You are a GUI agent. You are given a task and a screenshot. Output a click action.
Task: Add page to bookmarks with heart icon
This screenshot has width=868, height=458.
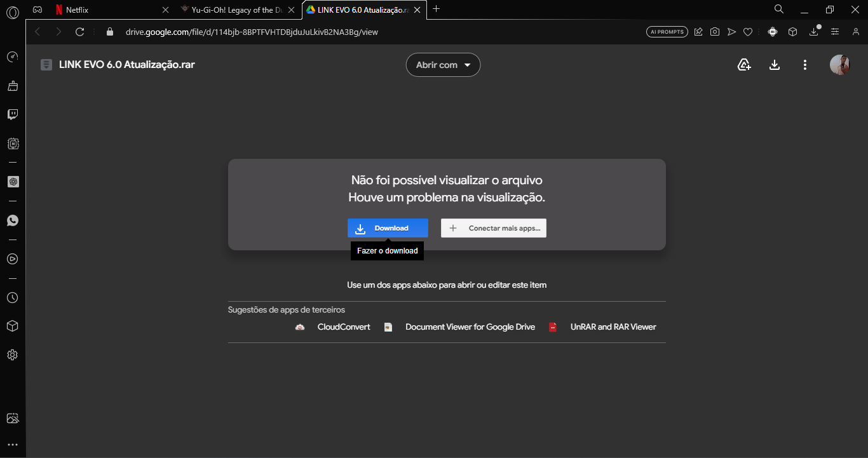(748, 32)
